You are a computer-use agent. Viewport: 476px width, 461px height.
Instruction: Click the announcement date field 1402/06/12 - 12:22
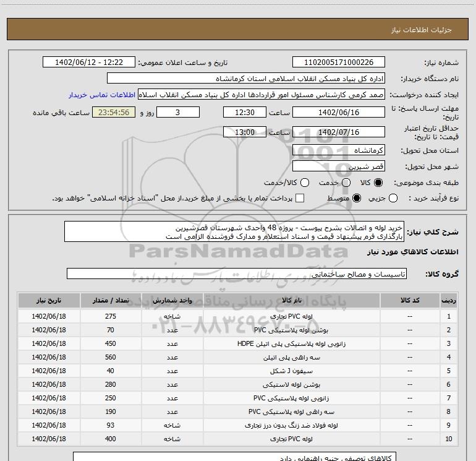pos(89,62)
